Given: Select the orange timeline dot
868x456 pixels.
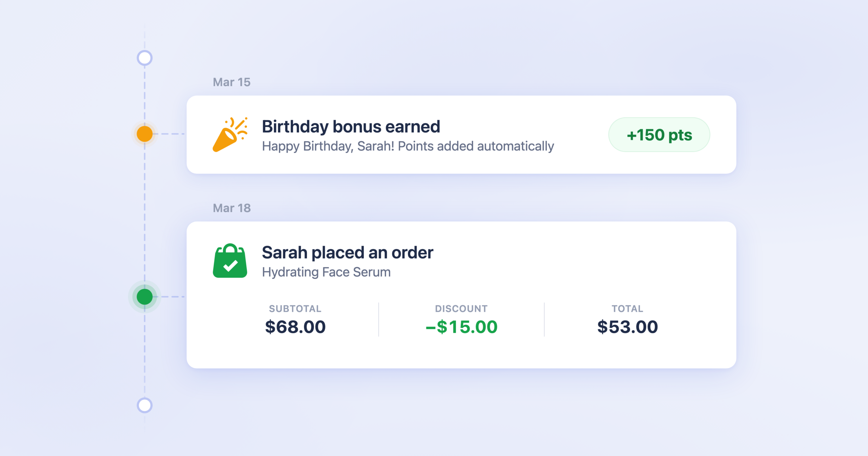Looking at the screenshot, I should pyautogui.click(x=145, y=134).
